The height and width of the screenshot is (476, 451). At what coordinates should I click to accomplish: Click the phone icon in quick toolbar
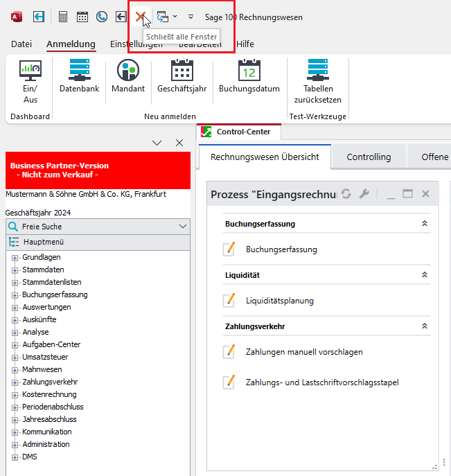102,16
